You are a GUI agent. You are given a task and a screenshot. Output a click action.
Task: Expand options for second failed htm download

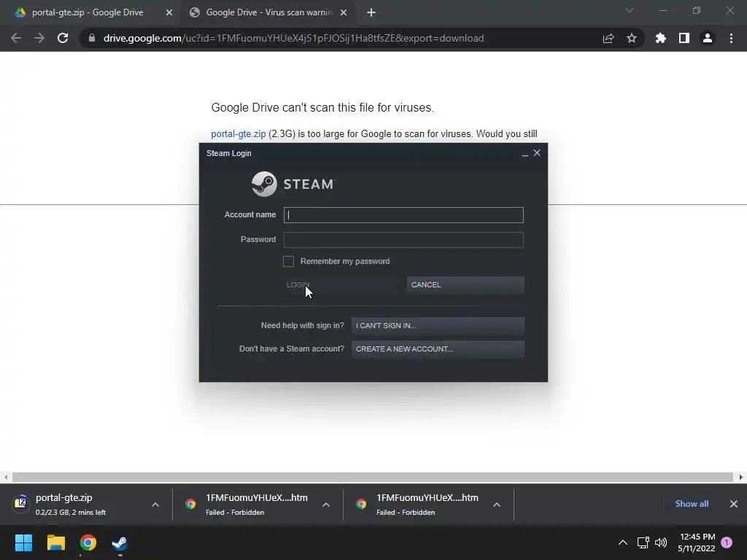pos(496,505)
